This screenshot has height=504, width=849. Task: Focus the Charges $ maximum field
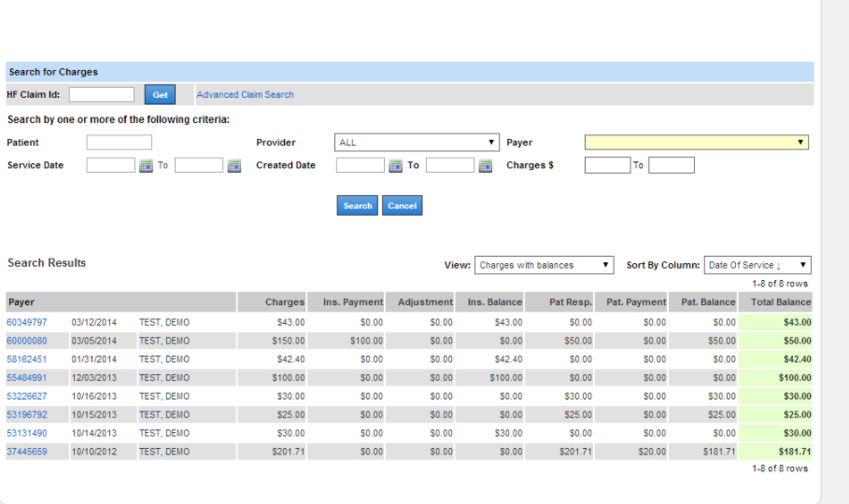pos(672,165)
